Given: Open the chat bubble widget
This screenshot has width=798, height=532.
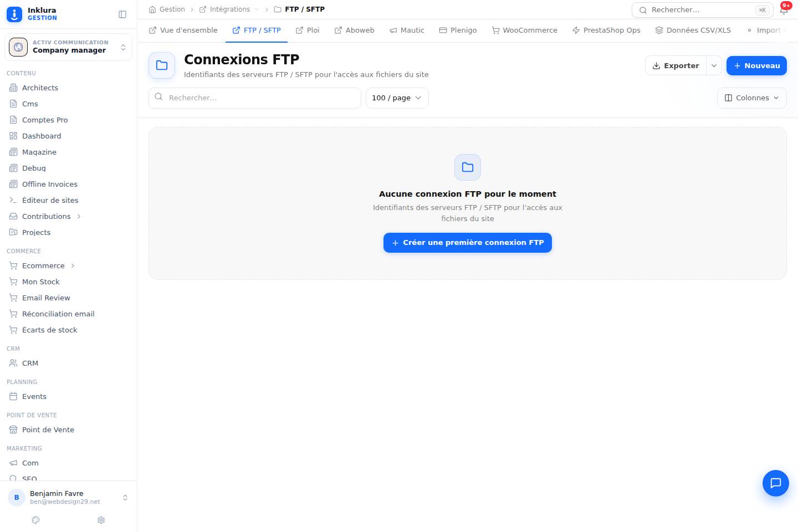Looking at the screenshot, I should tap(776, 483).
